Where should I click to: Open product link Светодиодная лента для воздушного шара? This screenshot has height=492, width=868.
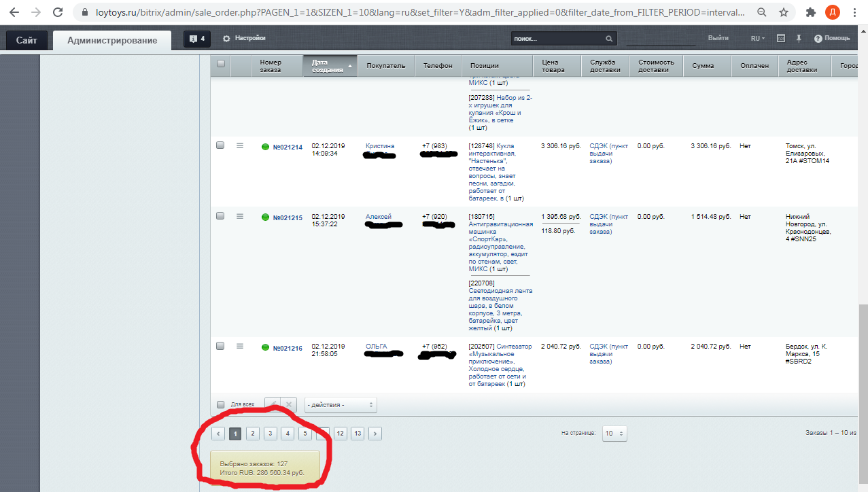pyautogui.click(x=500, y=309)
